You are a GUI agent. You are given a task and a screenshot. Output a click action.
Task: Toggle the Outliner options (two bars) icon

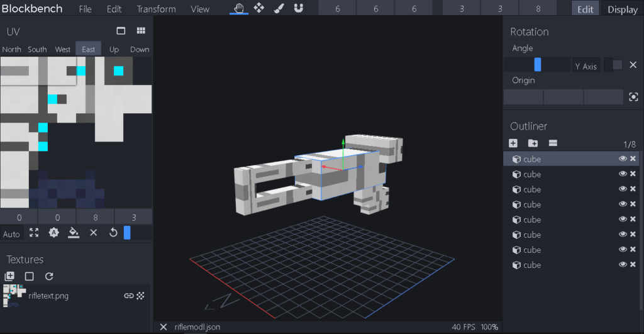553,143
